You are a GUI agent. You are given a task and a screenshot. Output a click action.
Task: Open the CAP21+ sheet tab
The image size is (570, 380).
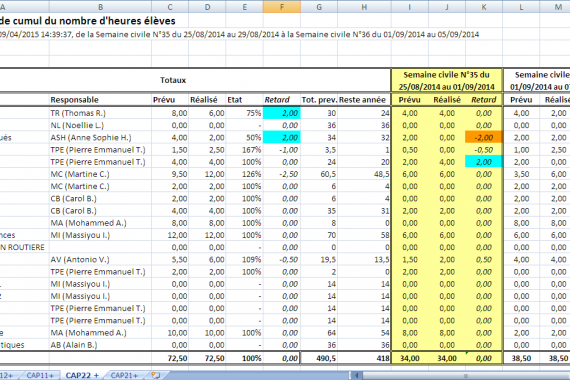(124, 375)
